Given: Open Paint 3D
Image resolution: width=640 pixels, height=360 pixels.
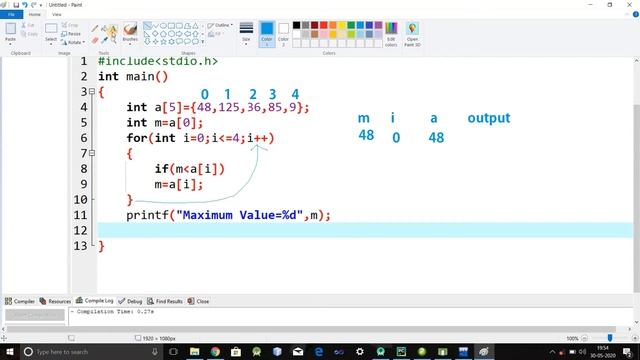Looking at the screenshot, I should point(412,34).
